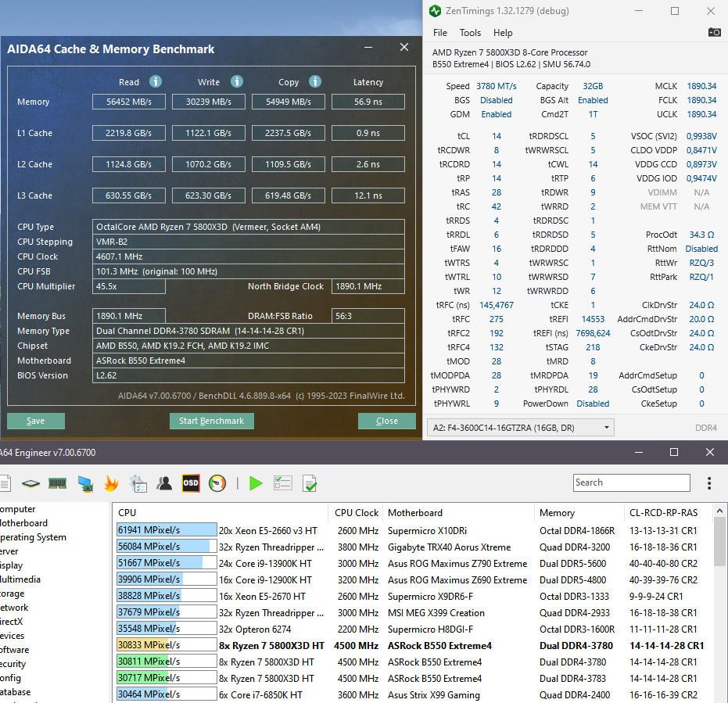This screenshot has height=703, width=728.
Task: Click the Start Benchmark button
Action: [x=212, y=421]
